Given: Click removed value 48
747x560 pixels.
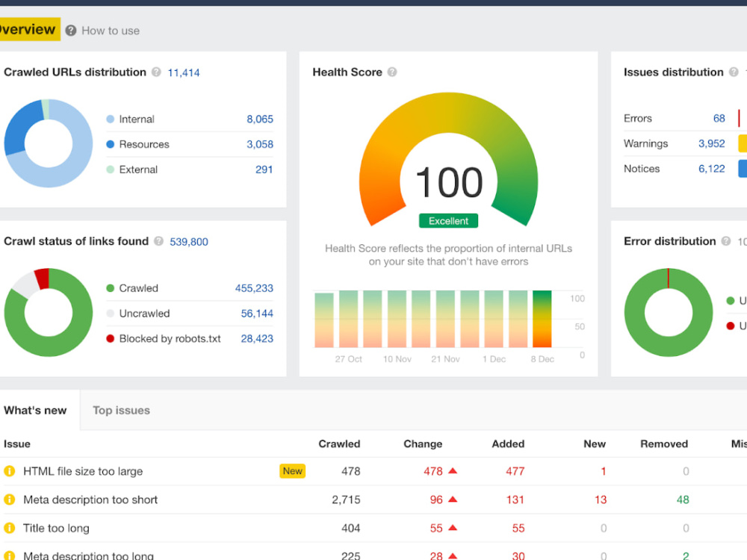Looking at the screenshot, I should (x=683, y=500).
